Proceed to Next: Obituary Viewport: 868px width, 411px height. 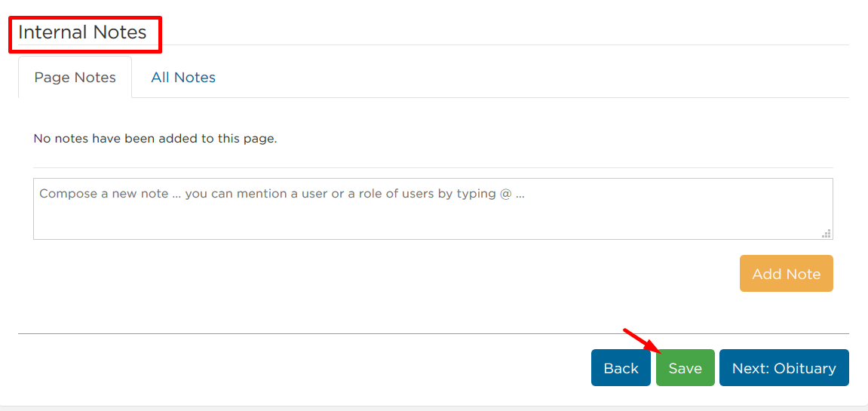[x=784, y=368]
